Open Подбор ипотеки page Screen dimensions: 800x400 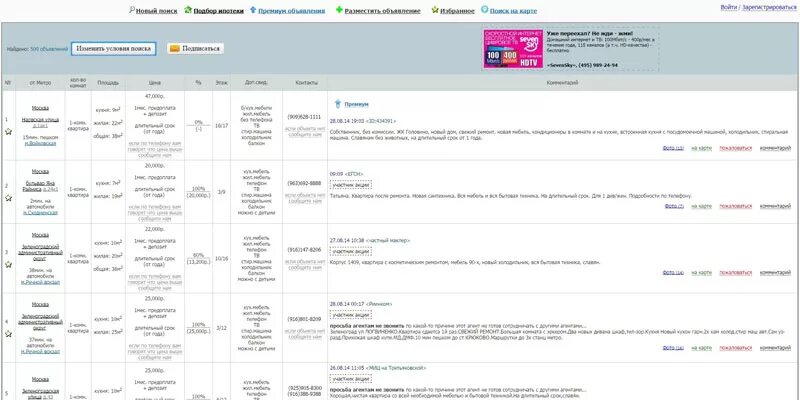(218, 11)
